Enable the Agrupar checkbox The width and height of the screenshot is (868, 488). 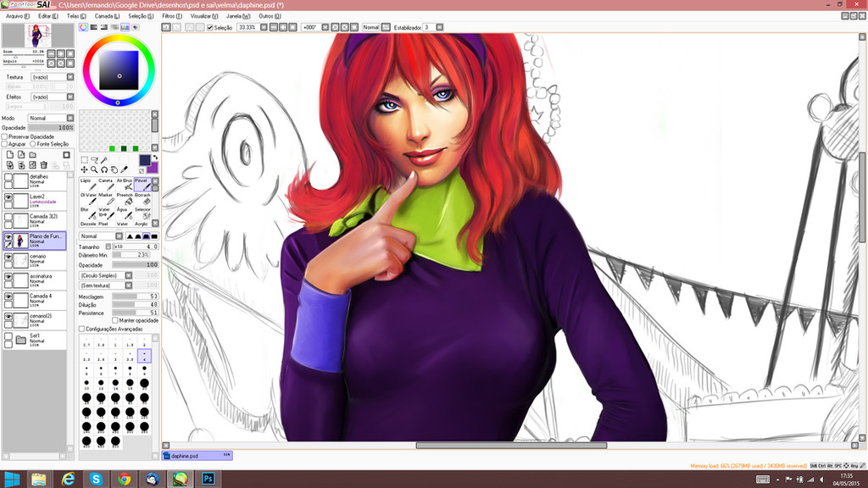click(x=4, y=144)
